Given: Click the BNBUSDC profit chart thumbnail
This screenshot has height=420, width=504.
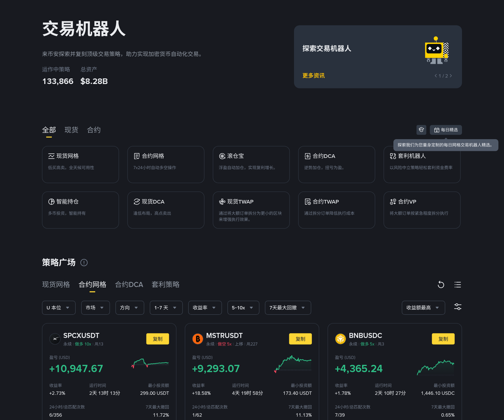Looking at the screenshot, I should tap(436, 367).
